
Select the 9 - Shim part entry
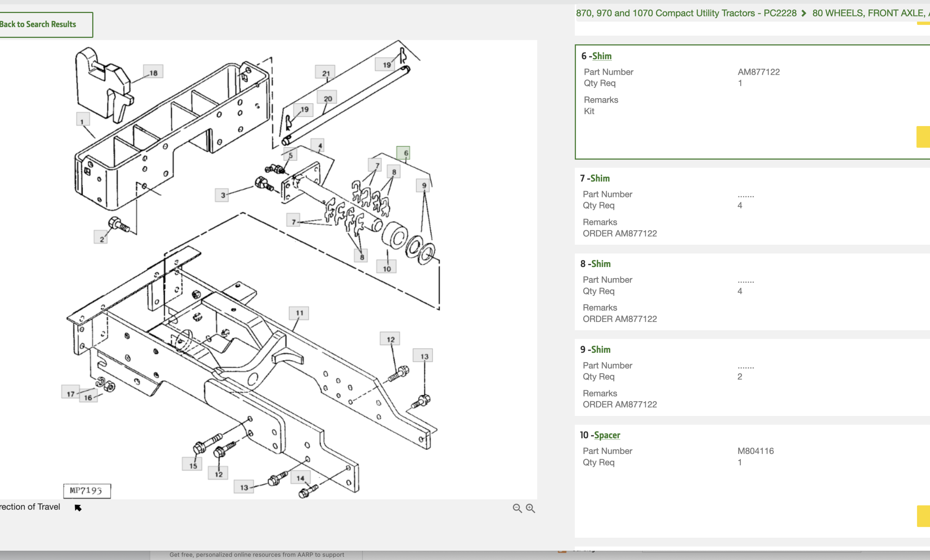(x=600, y=350)
